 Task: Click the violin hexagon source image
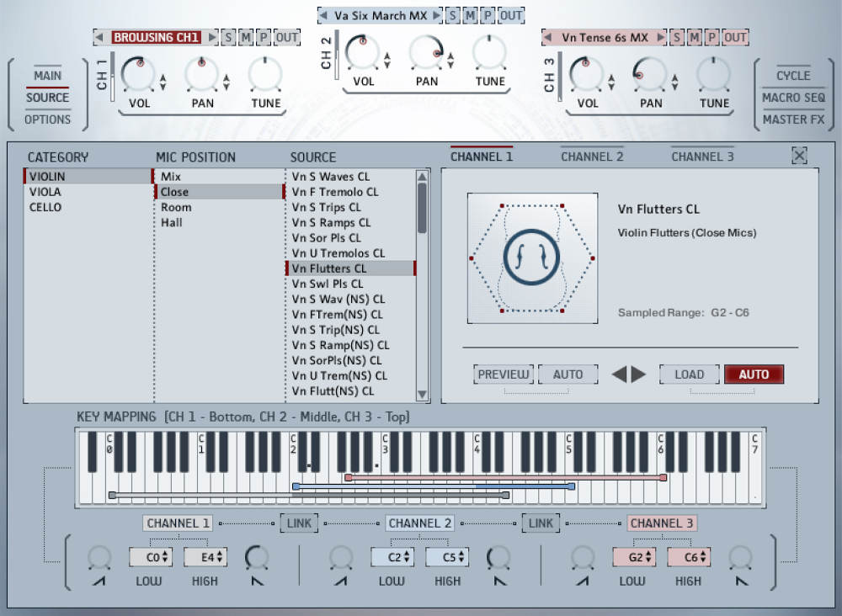click(530, 258)
